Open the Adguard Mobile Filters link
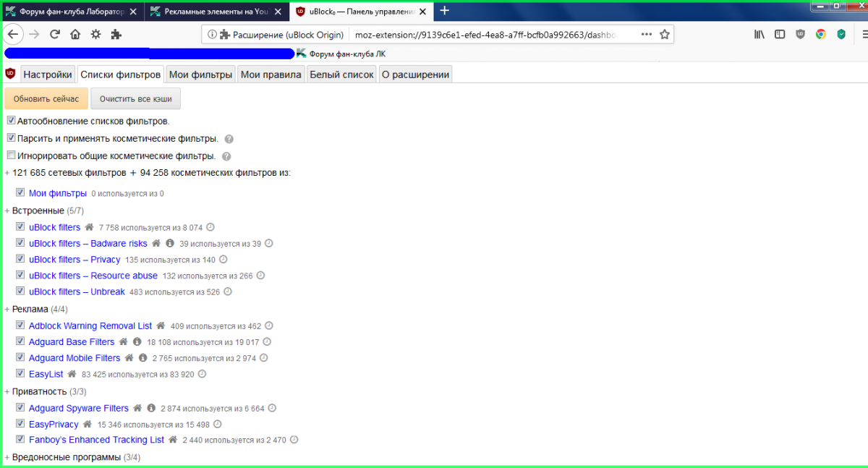Screen dimensions: 868x468 [75, 357]
